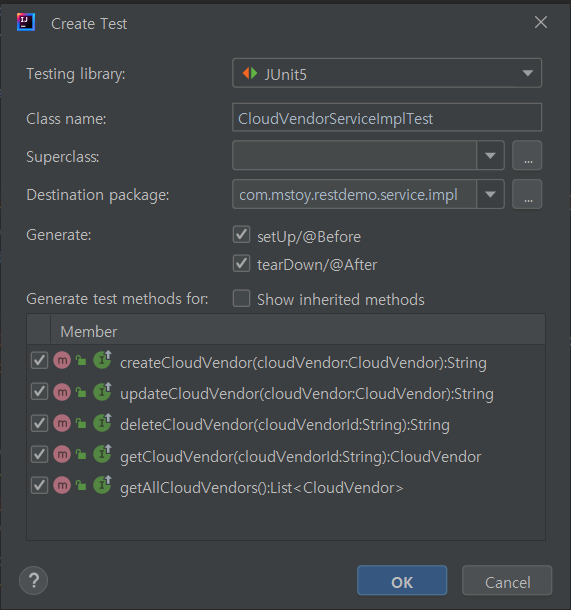This screenshot has width=571, height=610.
Task: Click method icon for createCloudVendor row
Action: pyautogui.click(x=62, y=361)
